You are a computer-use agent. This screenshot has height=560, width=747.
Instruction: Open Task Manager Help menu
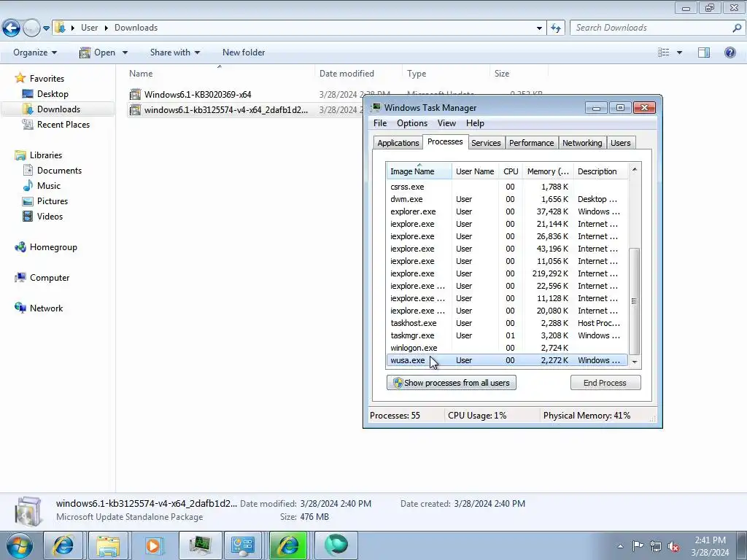point(475,122)
